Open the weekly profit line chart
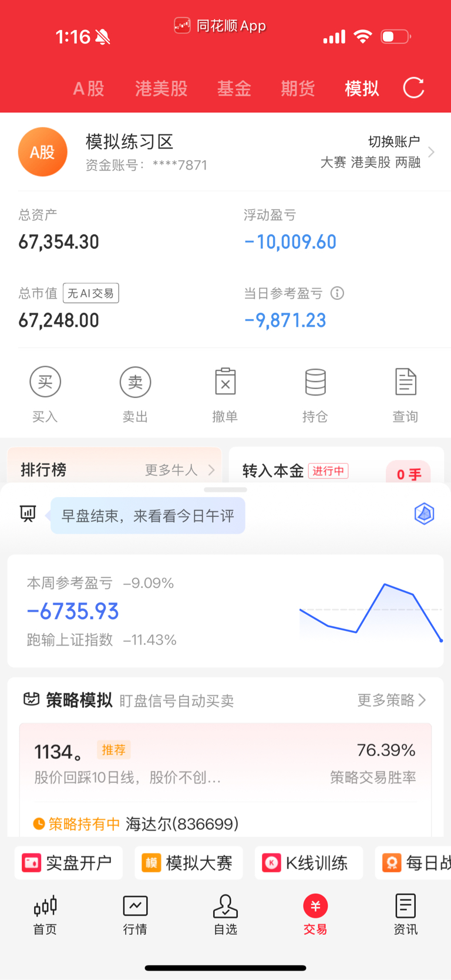 (x=371, y=611)
